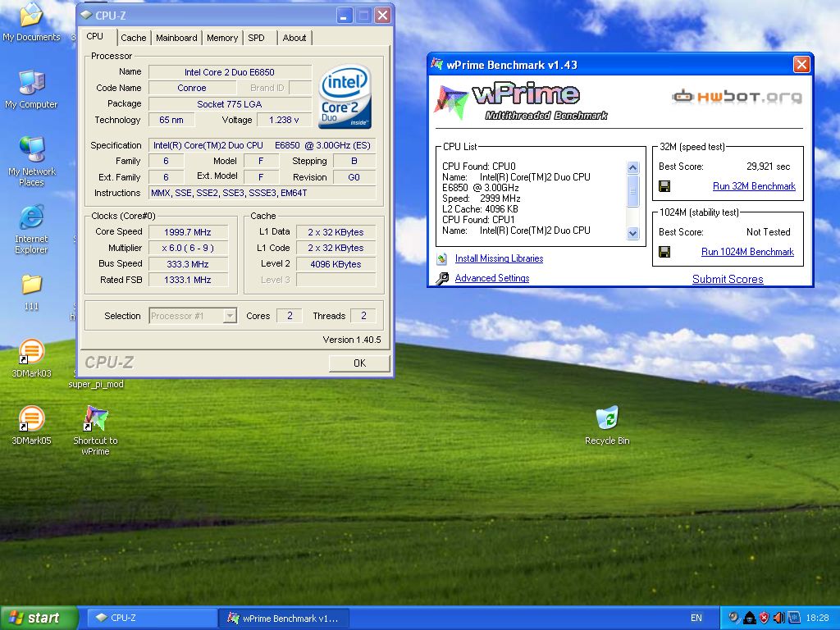
Task: Close the wPrime Benchmark window
Action: click(x=801, y=64)
